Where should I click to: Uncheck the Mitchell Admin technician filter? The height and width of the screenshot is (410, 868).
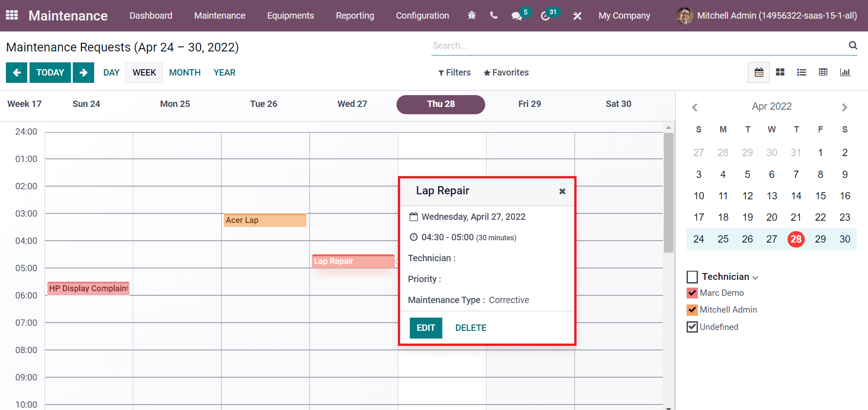click(692, 310)
